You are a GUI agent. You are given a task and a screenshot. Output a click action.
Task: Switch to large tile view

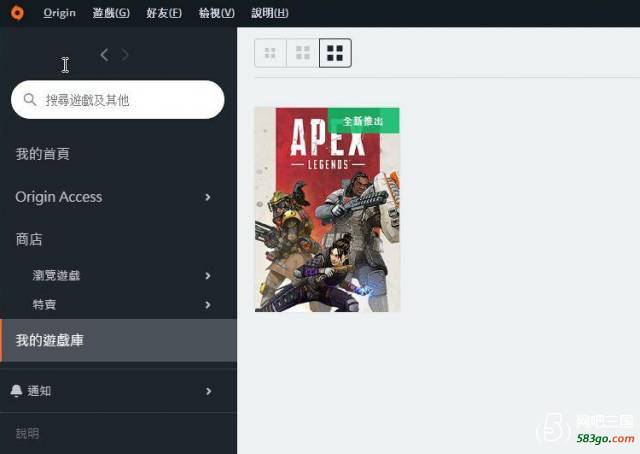[335, 53]
